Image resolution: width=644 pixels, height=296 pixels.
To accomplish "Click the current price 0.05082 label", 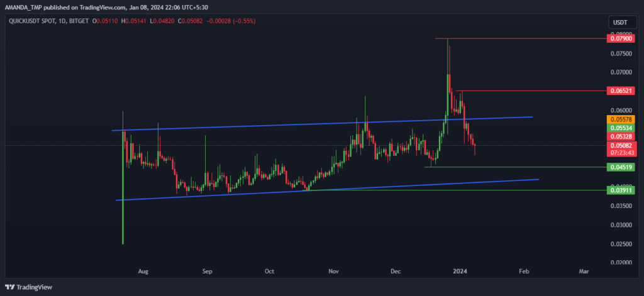I will pos(621,145).
